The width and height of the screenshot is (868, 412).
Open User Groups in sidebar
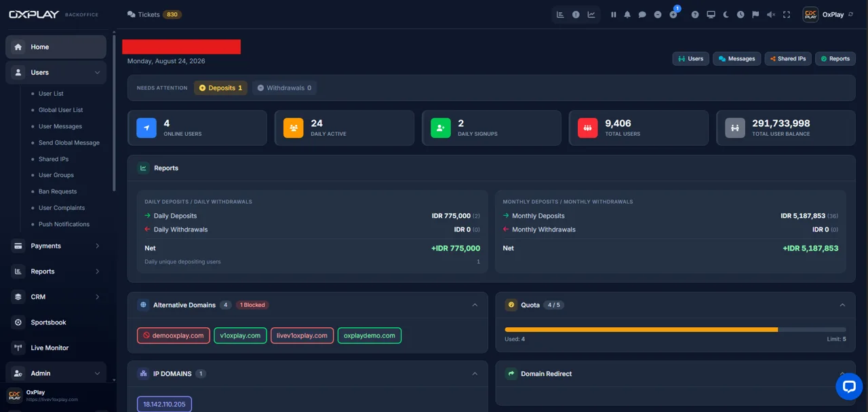click(56, 175)
